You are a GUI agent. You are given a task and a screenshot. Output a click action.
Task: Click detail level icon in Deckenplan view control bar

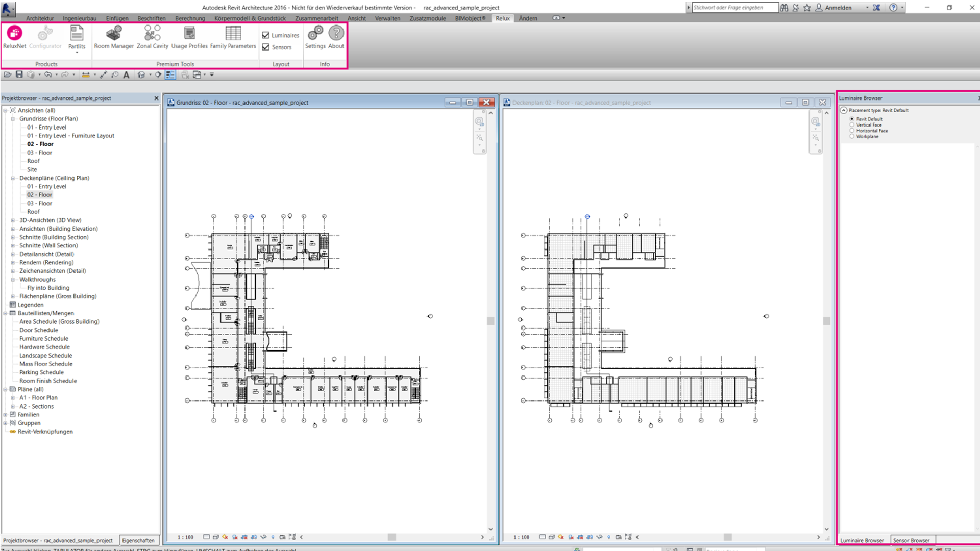(543, 537)
